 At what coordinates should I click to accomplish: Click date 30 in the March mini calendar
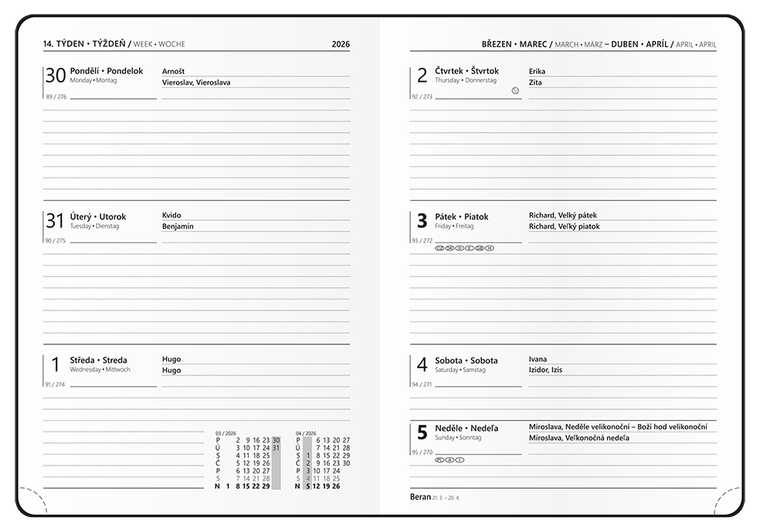coord(276,440)
